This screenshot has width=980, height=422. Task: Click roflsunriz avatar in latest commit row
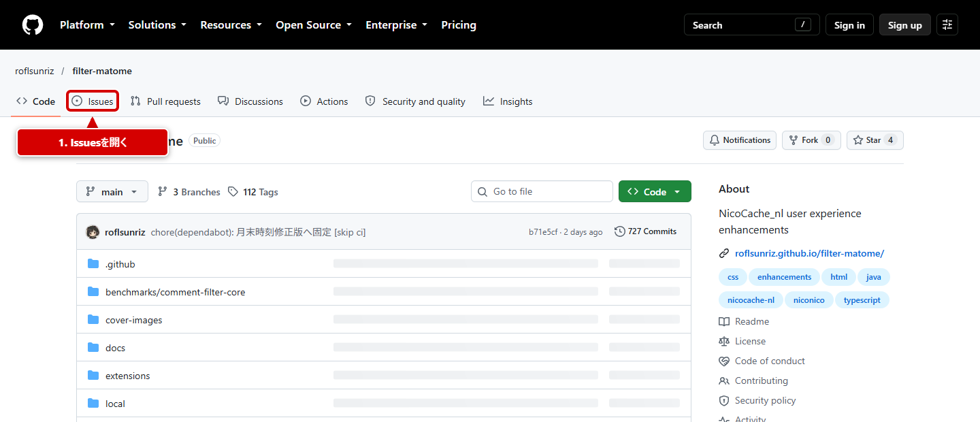click(93, 232)
